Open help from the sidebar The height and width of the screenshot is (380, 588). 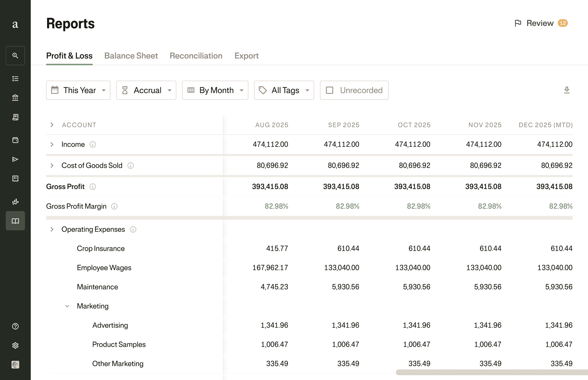point(15,326)
